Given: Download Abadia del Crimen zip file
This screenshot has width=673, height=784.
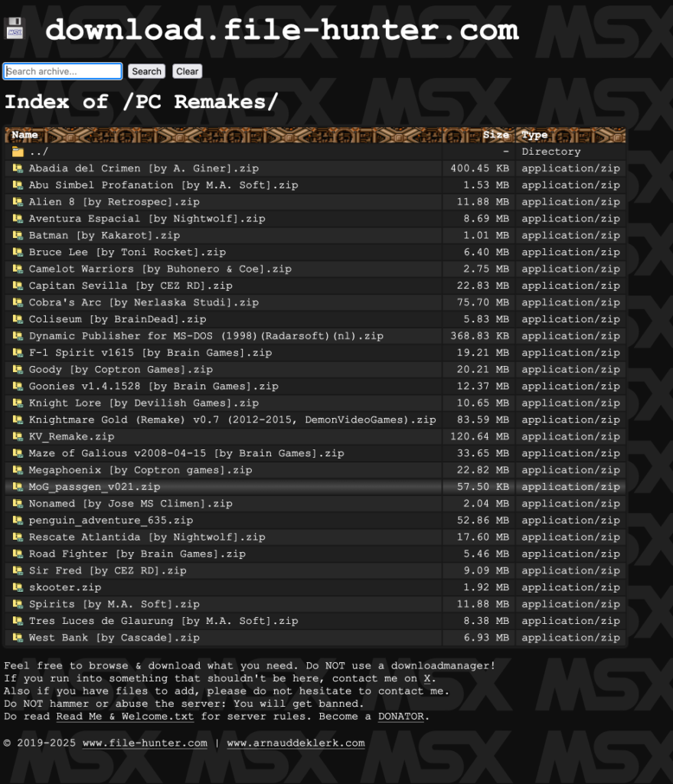Looking at the screenshot, I should click(x=144, y=168).
